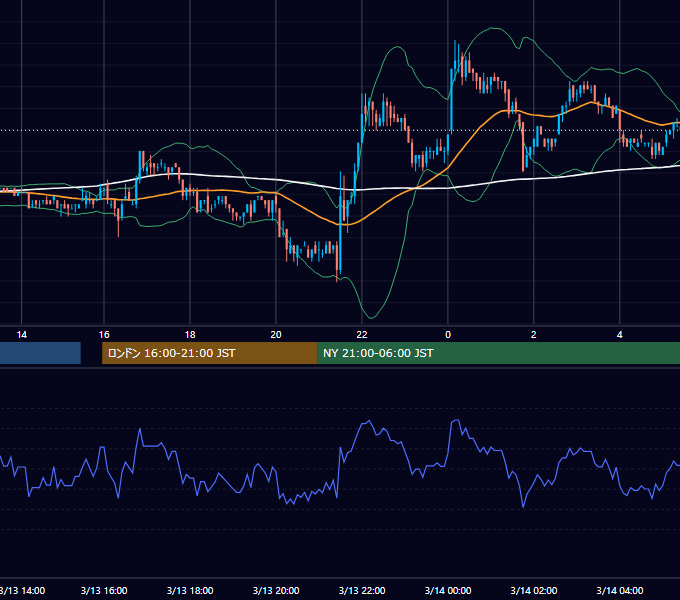
Task: Select the hour label 20 on the upper time axis
Action: click(276, 335)
